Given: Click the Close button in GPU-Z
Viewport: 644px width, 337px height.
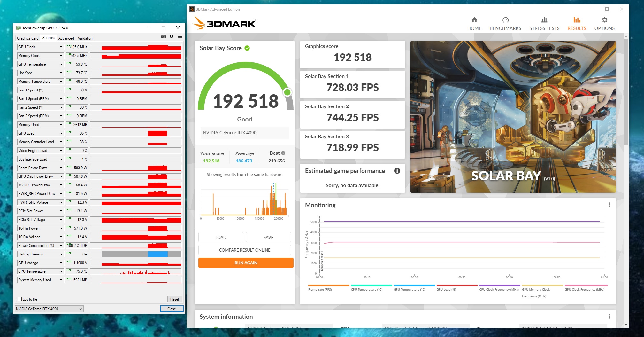Looking at the screenshot, I should (x=172, y=309).
